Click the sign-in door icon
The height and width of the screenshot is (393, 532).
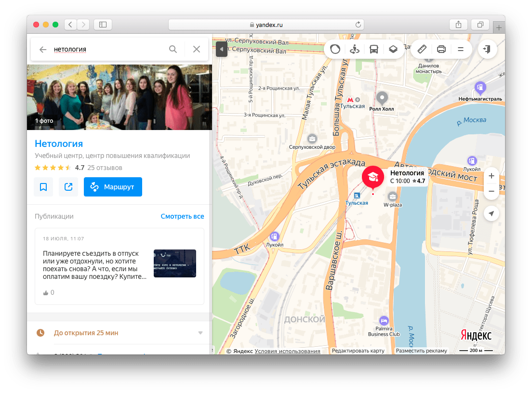pyautogui.click(x=488, y=49)
